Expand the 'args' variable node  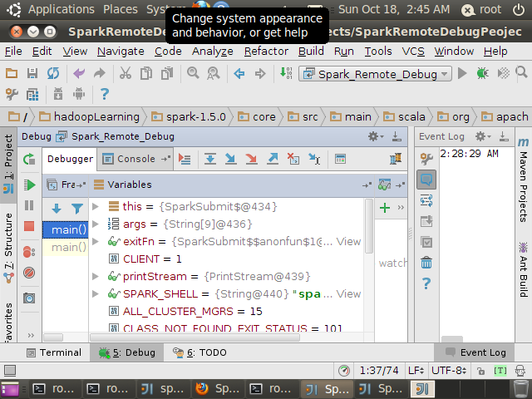coord(96,224)
